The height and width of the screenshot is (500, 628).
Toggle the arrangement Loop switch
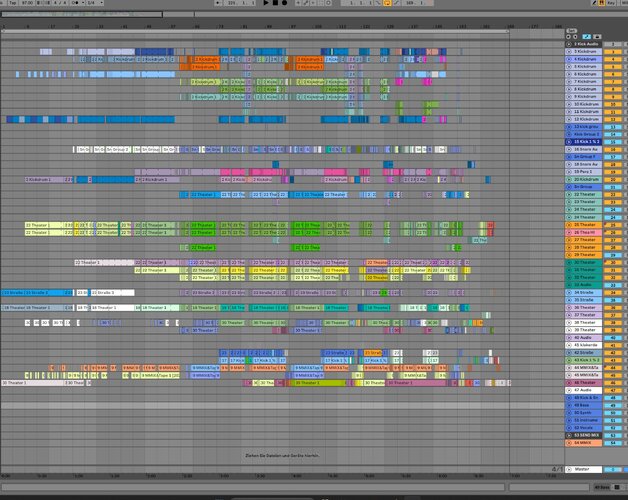[x=387, y=3]
